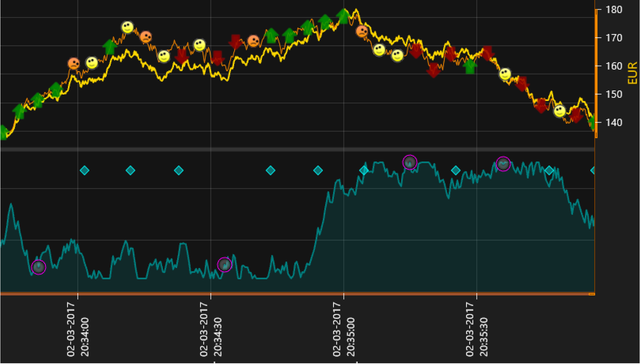Click the orange sad face just before 20:34:00

74,64
